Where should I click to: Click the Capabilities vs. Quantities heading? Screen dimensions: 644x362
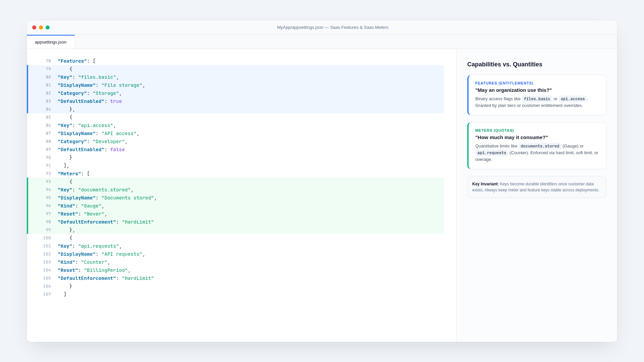coord(505,64)
